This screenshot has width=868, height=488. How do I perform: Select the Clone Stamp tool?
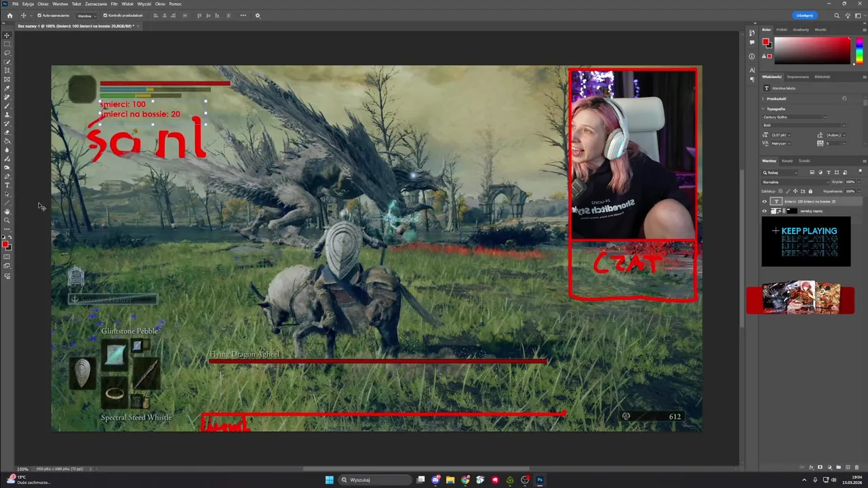(x=7, y=115)
